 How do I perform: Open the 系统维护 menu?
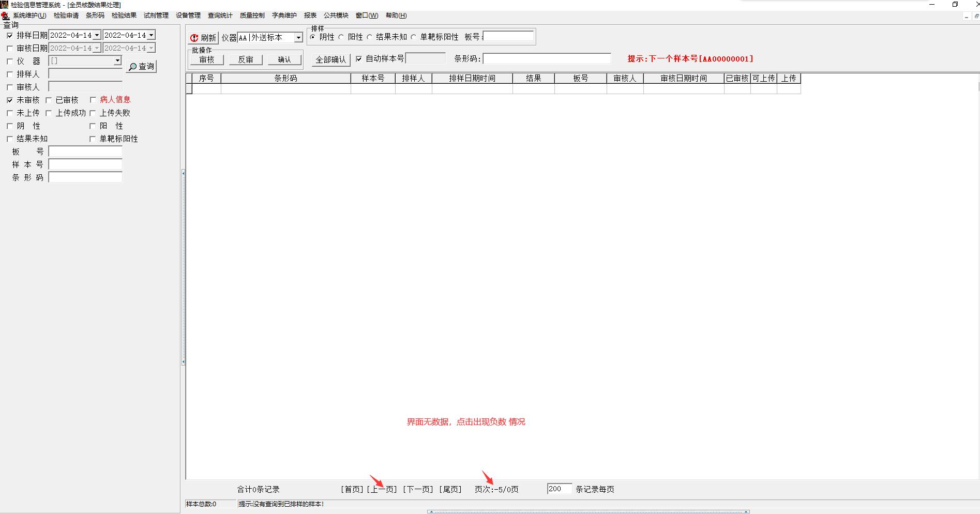pos(29,16)
